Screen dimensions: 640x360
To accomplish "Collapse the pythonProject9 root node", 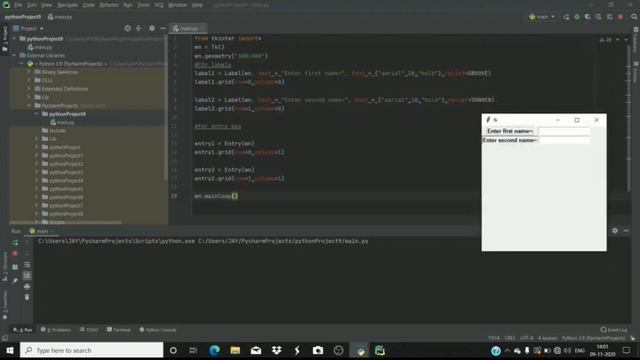I will [15, 39].
